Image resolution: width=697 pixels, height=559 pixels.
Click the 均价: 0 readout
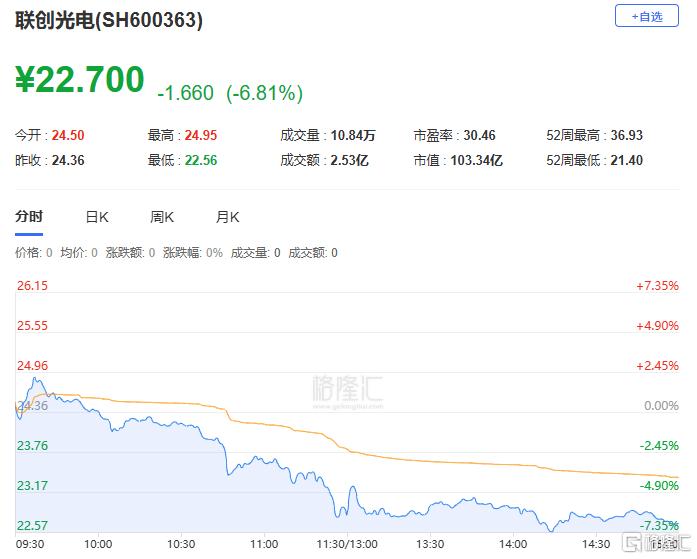79,252
